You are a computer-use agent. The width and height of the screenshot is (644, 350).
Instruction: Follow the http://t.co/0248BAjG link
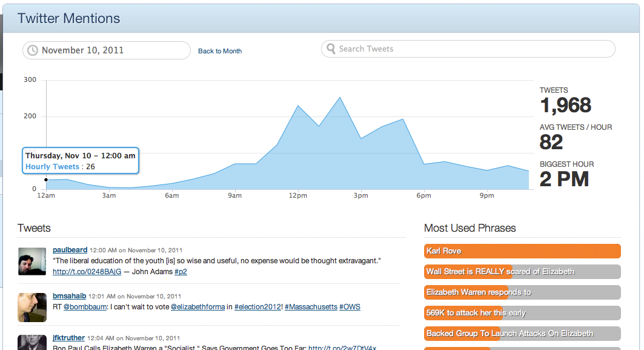point(87,271)
